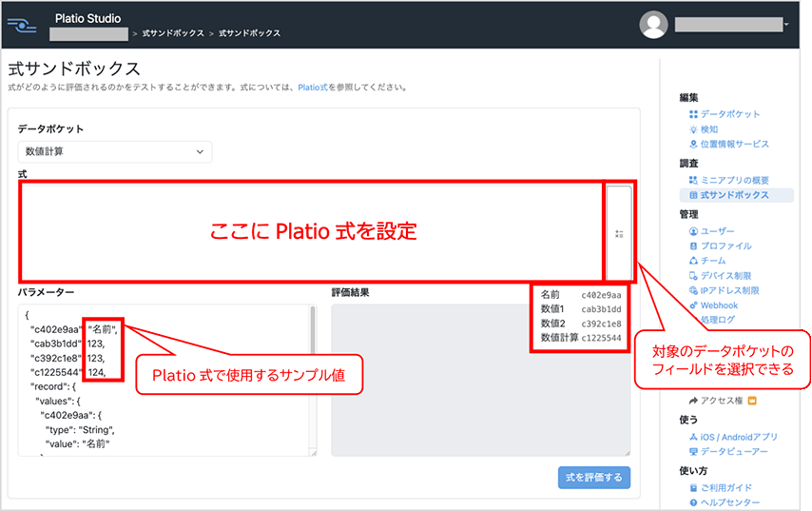Open the データポケット dropdown showing 数値計算
812x511 pixels.
click(x=115, y=152)
